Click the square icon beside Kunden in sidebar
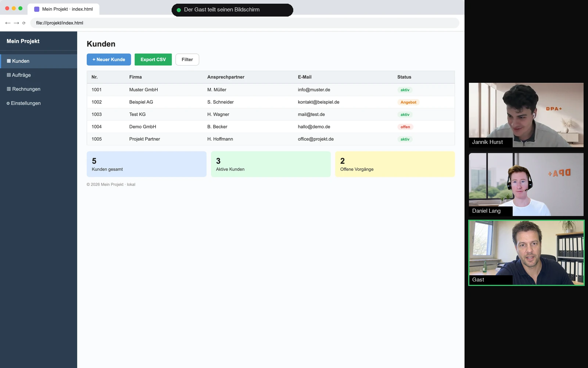This screenshot has height=368, width=588. (9, 61)
